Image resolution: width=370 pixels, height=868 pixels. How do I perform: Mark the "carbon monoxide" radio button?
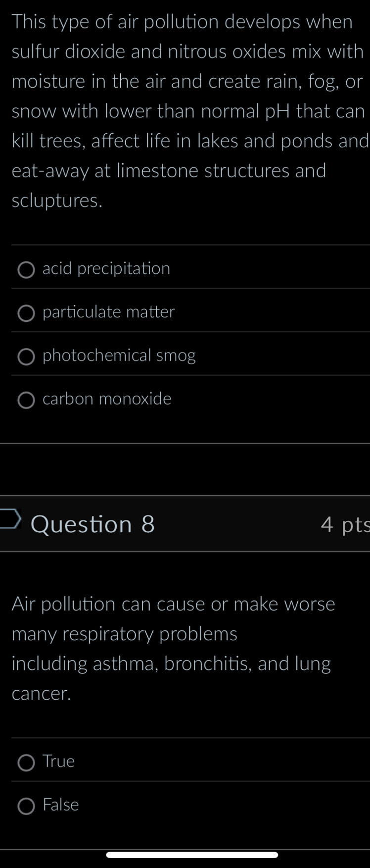(26, 400)
